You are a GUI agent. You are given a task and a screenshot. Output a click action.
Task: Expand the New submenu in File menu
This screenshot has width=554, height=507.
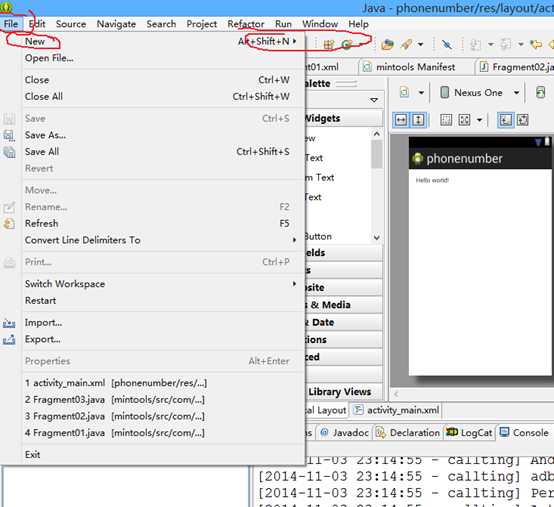pyautogui.click(x=164, y=42)
